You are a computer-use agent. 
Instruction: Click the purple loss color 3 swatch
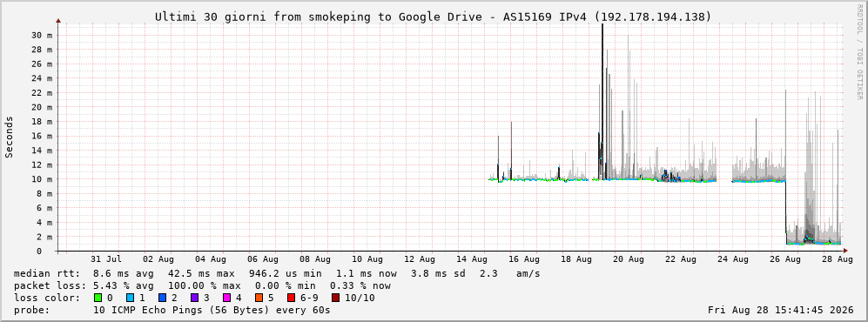coord(194,298)
